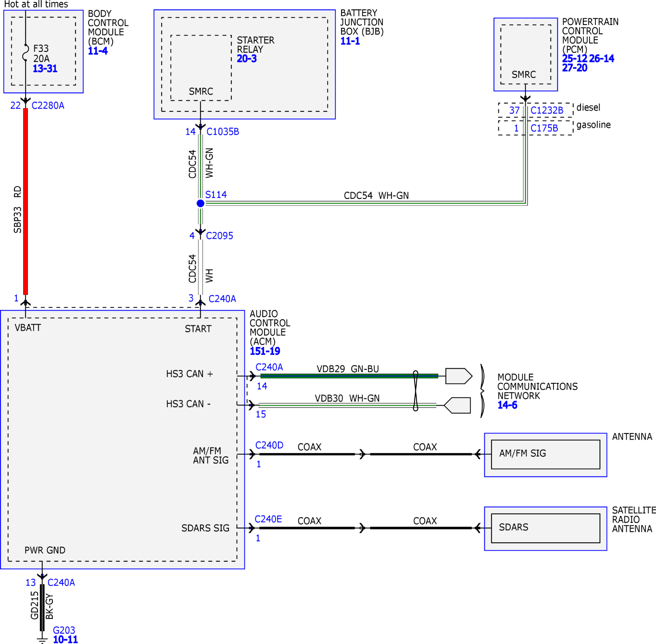The width and height of the screenshot is (656, 644).
Task: Click the blue S114 splice dot
Action: pos(200,203)
